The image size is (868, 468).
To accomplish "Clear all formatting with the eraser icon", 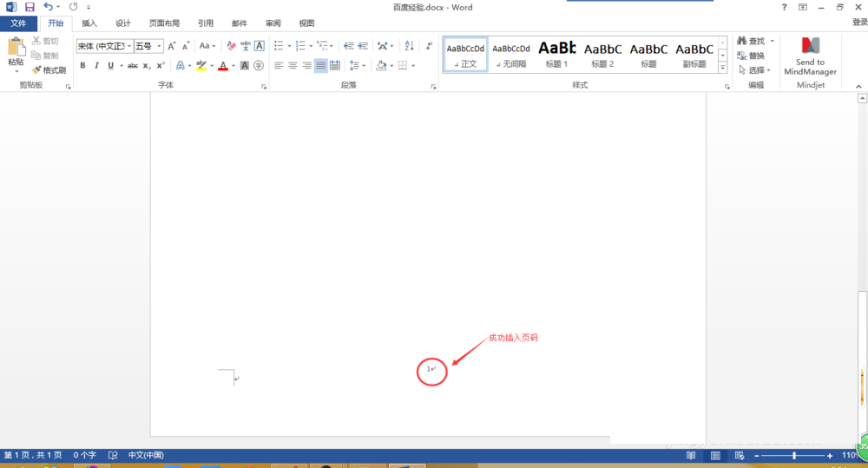I will pos(232,46).
